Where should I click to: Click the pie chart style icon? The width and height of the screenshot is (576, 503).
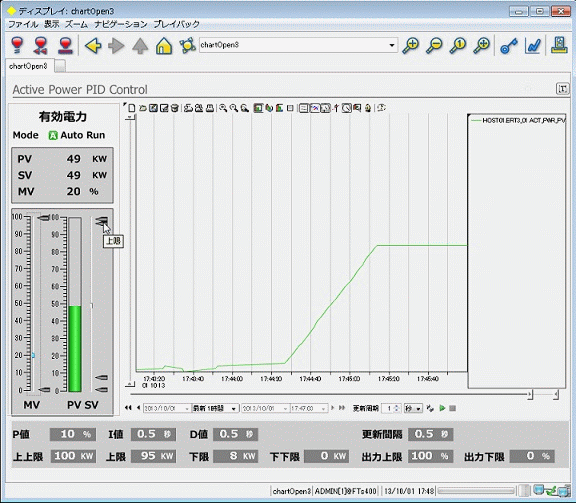(x=269, y=108)
